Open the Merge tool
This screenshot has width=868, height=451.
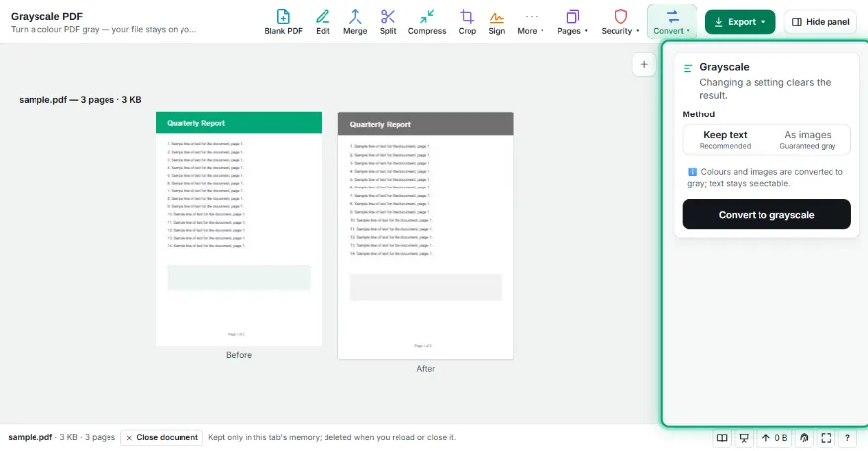click(355, 22)
